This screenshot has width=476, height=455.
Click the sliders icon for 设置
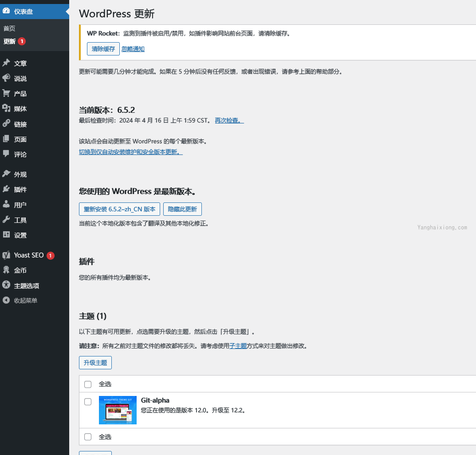(6, 235)
